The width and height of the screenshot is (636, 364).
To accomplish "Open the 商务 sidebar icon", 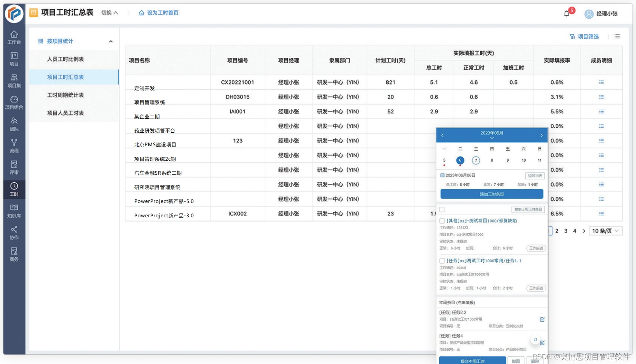I will click(x=14, y=255).
